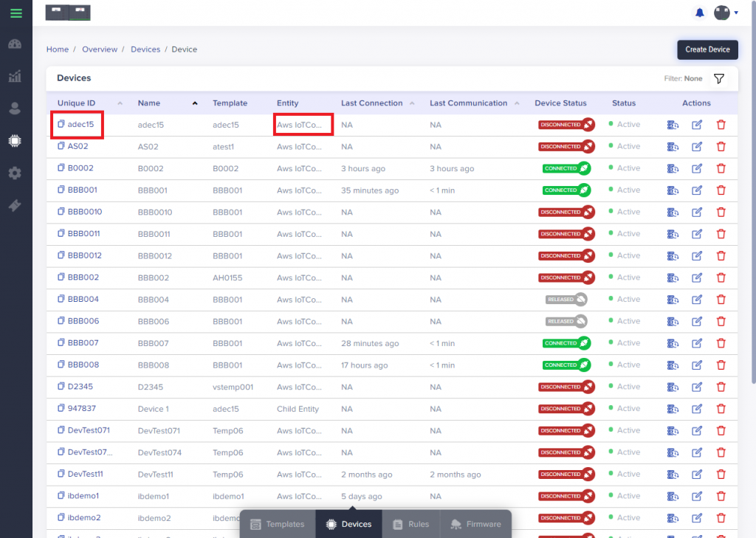Open settings via the gear icon
Viewport: 756px width, 538px height.
click(16, 173)
